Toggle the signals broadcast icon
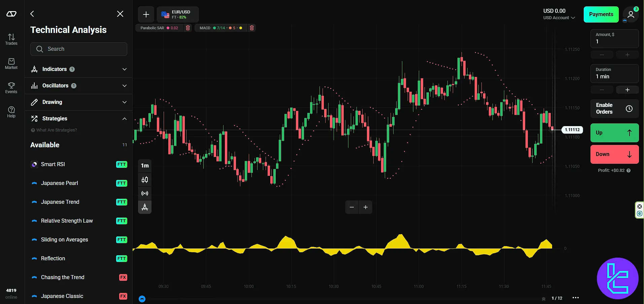644x304 pixels. (145, 193)
